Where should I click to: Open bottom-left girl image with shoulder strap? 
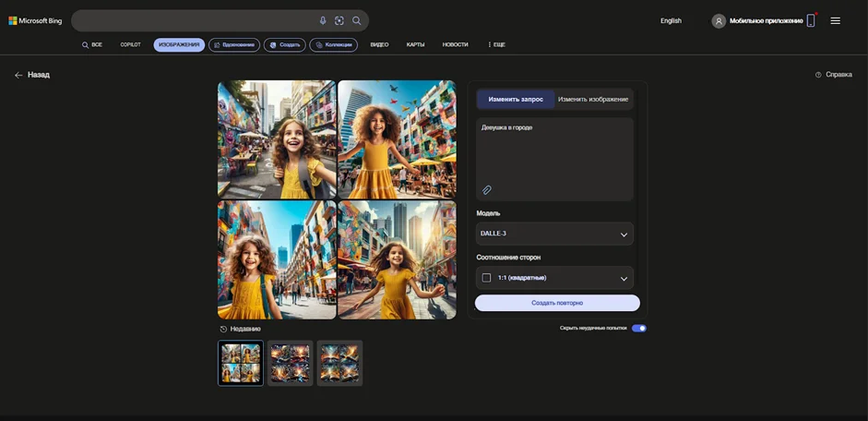[x=277, y=259]
